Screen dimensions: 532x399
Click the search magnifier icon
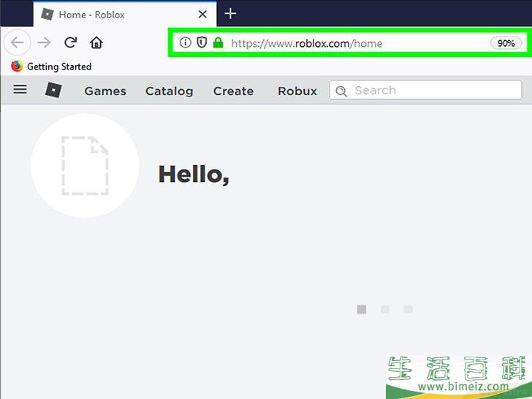(x=341, y=91)
